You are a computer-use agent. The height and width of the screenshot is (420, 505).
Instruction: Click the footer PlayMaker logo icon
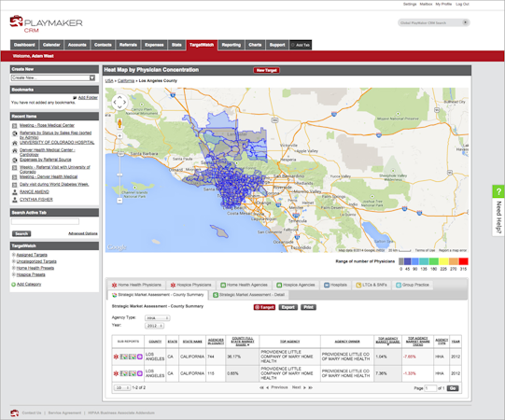[15, 413]
